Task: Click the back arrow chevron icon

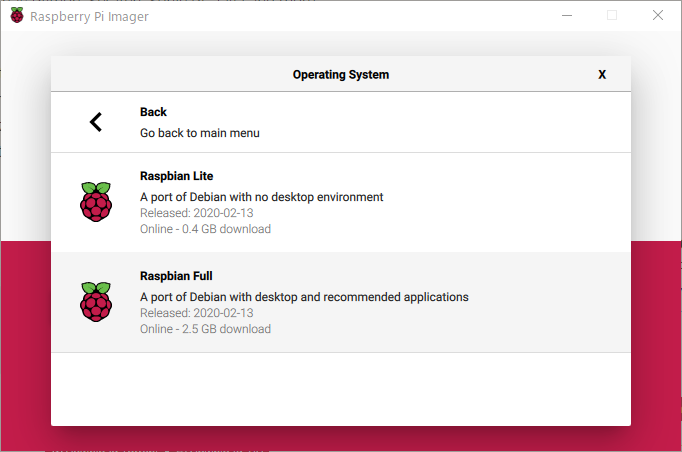Action: tap(96, 122)
